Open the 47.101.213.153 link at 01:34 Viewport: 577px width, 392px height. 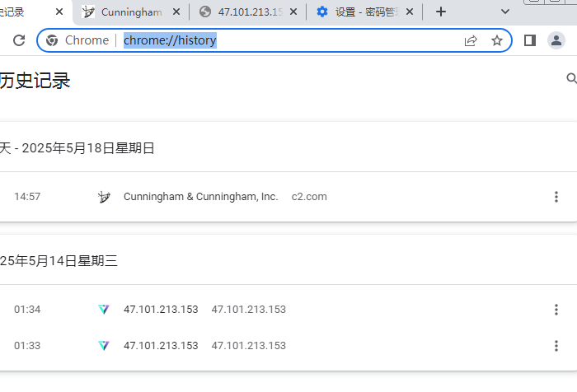[161, 310]
